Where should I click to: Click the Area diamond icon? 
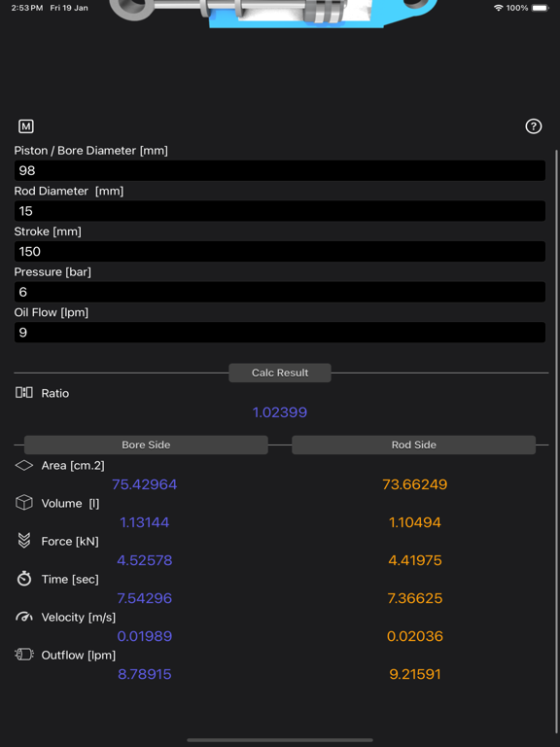[23, 465]
